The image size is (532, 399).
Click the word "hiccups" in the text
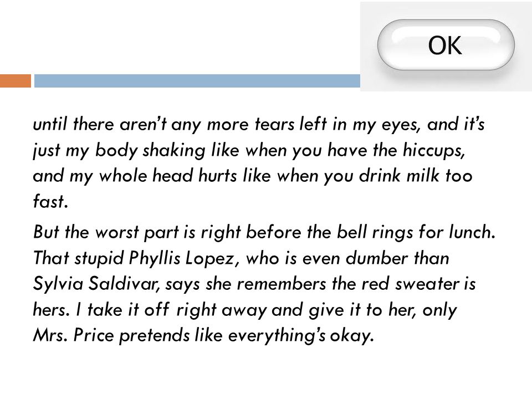(433, 151)
